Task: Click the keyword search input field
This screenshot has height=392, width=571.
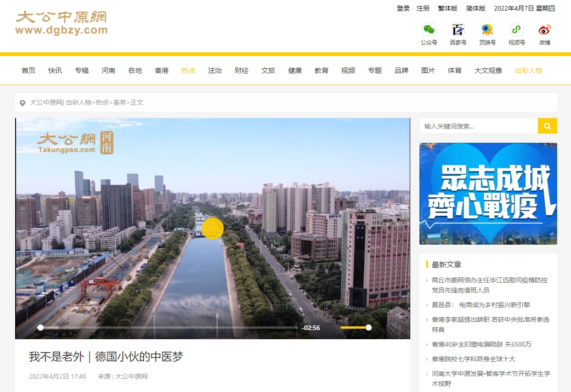Action: pyautogui.click(x=478, y=126)
